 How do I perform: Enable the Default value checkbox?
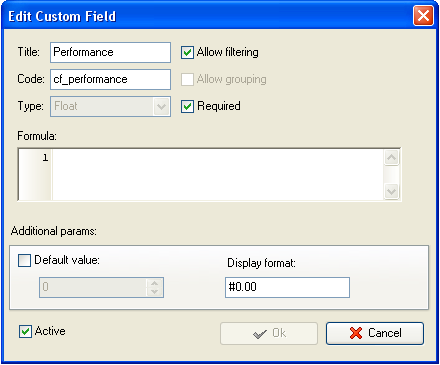[x=24, y=260]
